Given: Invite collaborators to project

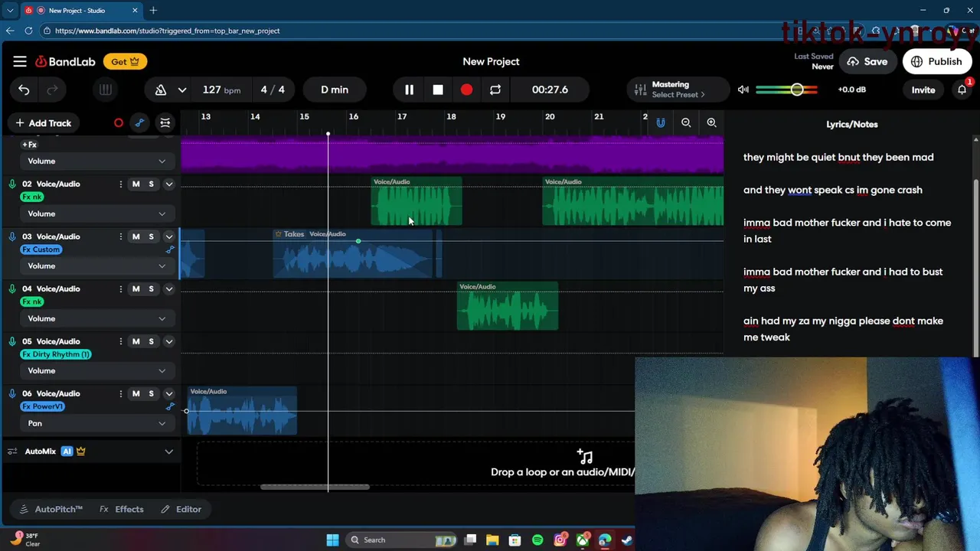Looking at the screenshot, I should [x=923, y=90].
